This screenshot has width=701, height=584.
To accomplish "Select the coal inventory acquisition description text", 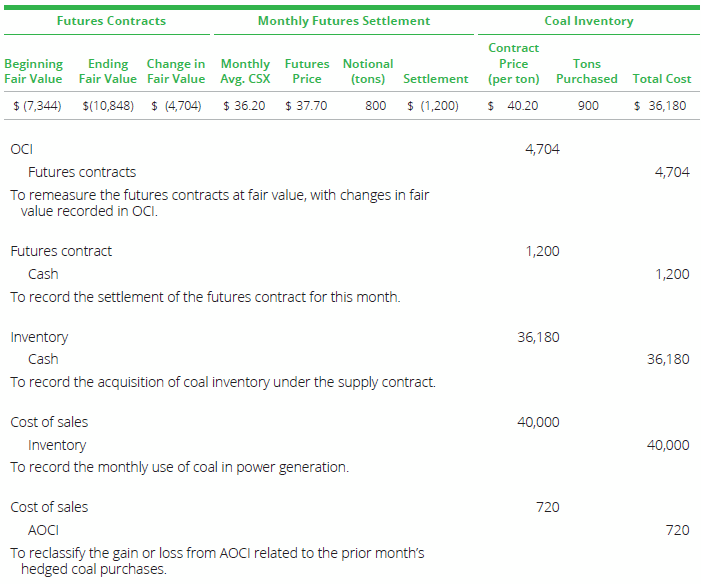I will 222,382.
